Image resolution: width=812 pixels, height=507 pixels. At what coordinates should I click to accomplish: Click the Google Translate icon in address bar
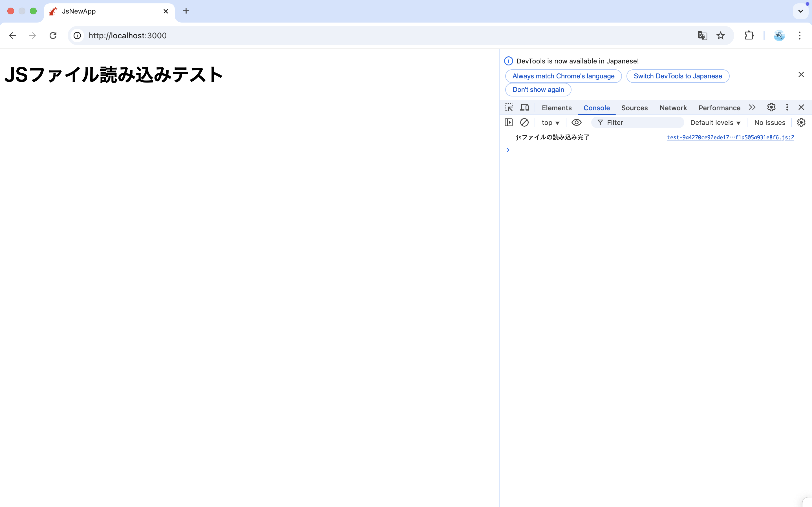(702, 36)
